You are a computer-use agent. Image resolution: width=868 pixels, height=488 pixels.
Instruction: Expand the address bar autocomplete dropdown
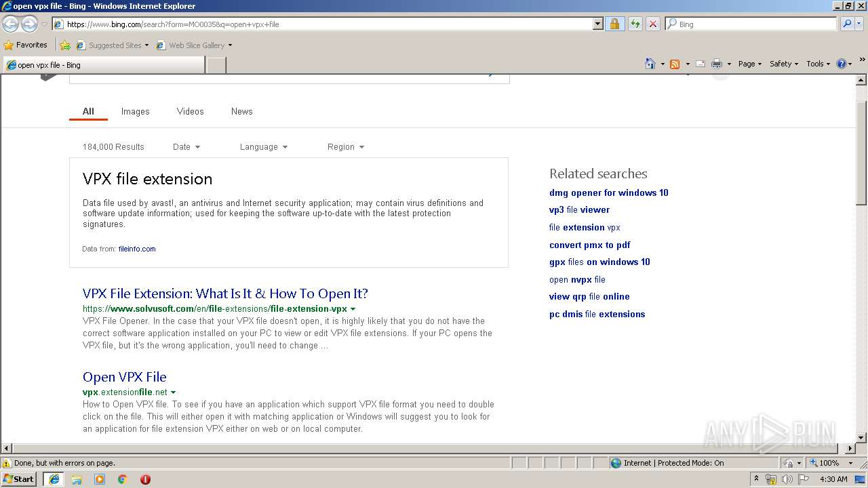pos(597,24)
